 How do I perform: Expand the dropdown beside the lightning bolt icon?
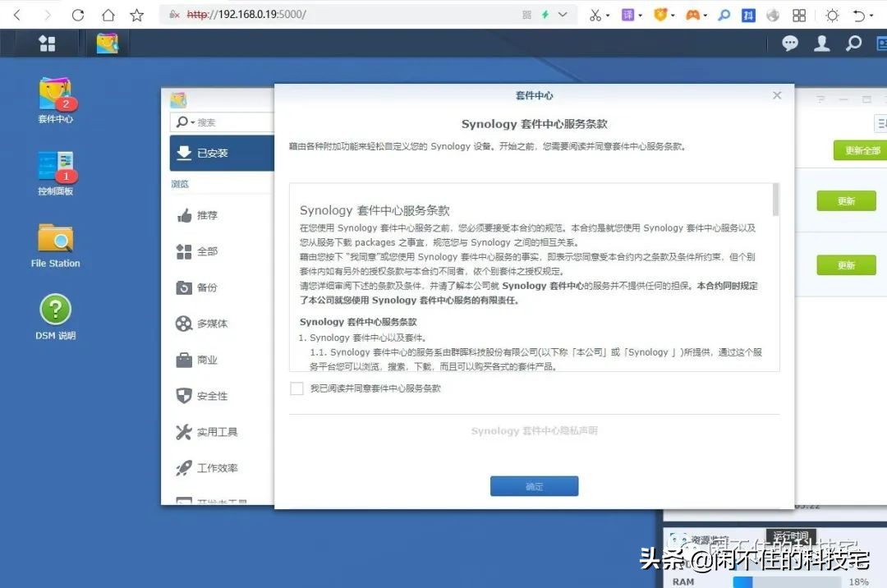pyautogui.click(x=564, y=14)
